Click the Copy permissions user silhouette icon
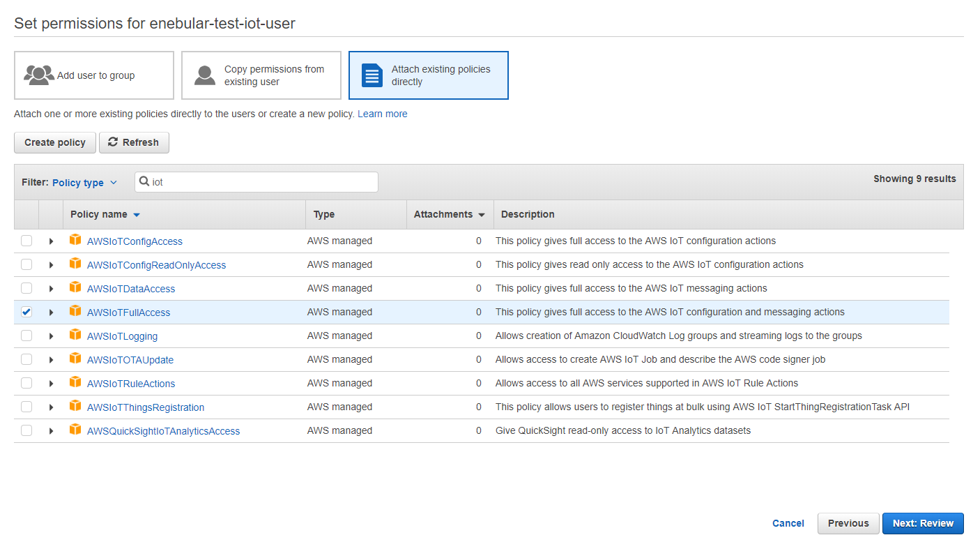The height and width of the screenshot is (542, 980). point(205,75)
